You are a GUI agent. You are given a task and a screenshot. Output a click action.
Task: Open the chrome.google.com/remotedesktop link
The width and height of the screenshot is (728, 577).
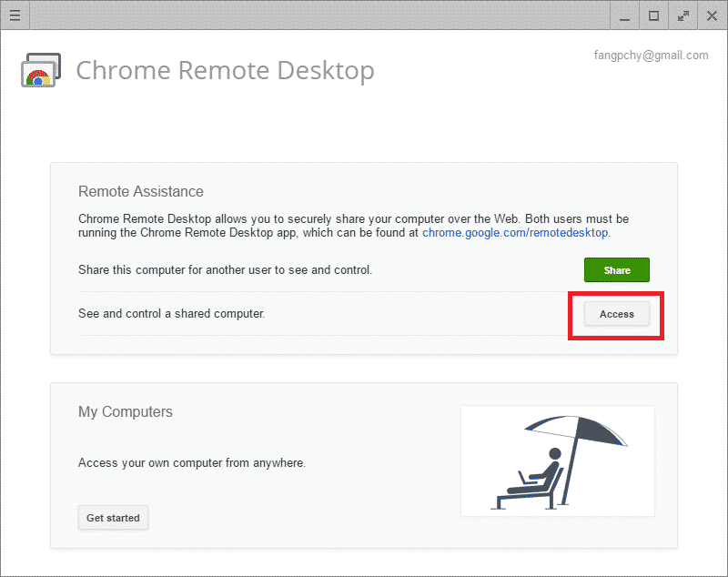tap(515, 233)
